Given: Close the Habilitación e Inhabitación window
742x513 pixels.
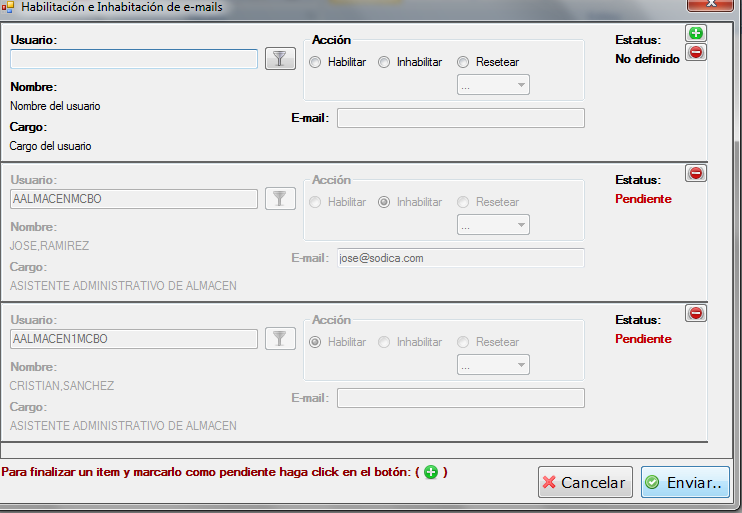Looking at the screenshot, I should pyautogui.click(x=710, y=5).
